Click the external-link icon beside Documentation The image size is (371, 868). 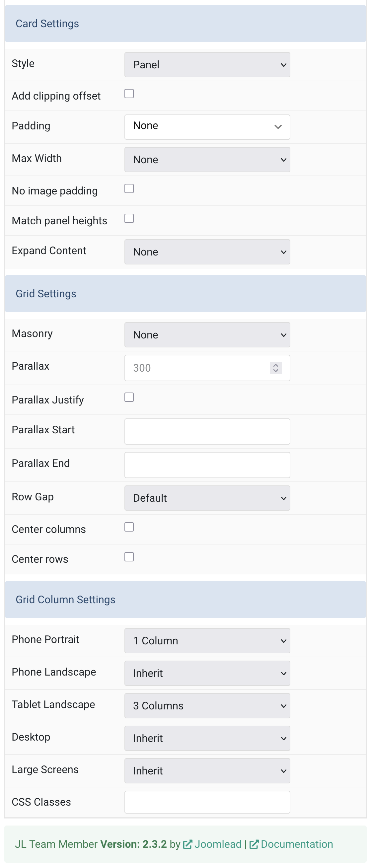click(254, 844)
